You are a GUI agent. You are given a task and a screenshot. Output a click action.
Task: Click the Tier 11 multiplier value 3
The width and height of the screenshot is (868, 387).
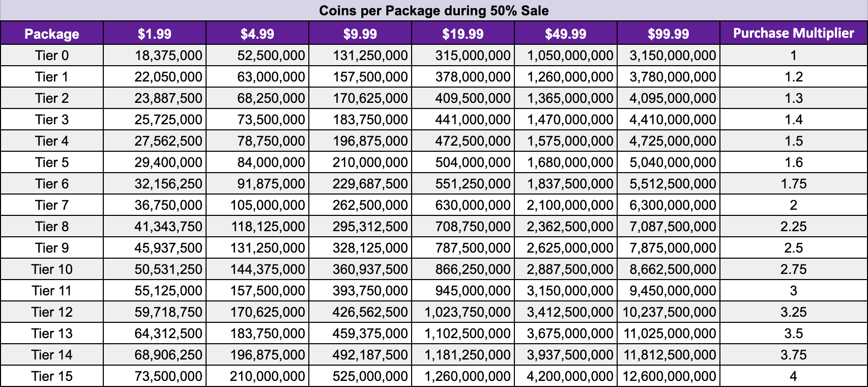(x=794, y=291)
